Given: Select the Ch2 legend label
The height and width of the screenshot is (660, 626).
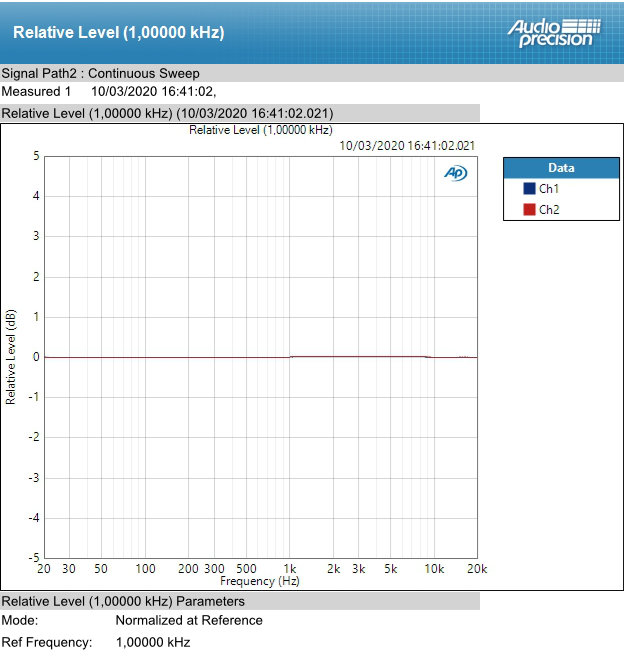Looking at the screenshot, I should pyautogui.click(x=549, y=210).
